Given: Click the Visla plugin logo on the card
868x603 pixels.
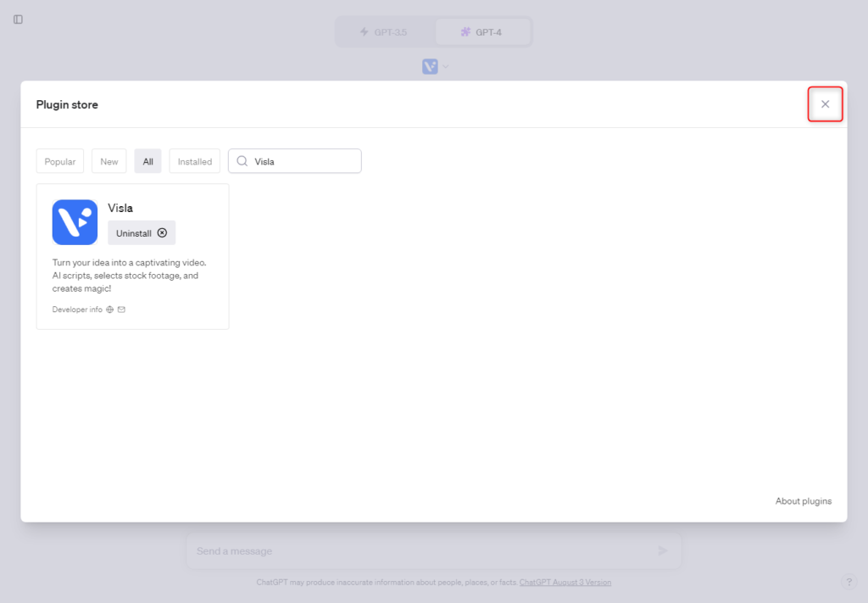Looking at the screenshot, I should (x=74, y=223).
